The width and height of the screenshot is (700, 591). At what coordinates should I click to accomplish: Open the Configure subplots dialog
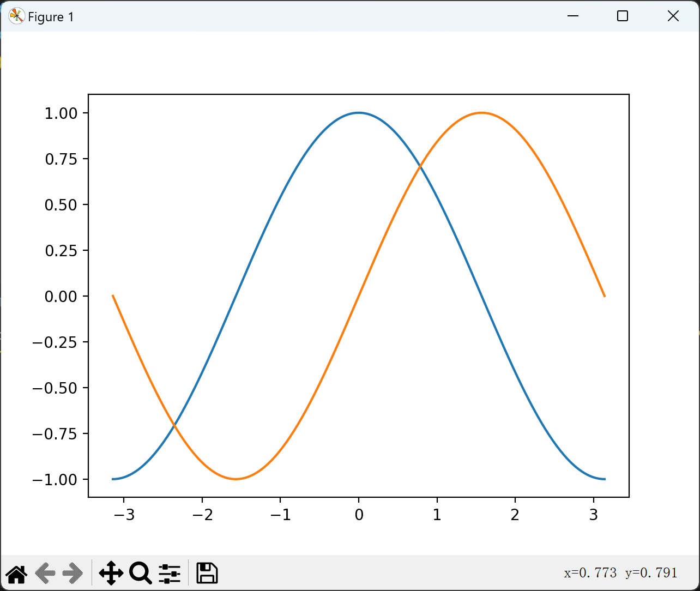(170, 573)
